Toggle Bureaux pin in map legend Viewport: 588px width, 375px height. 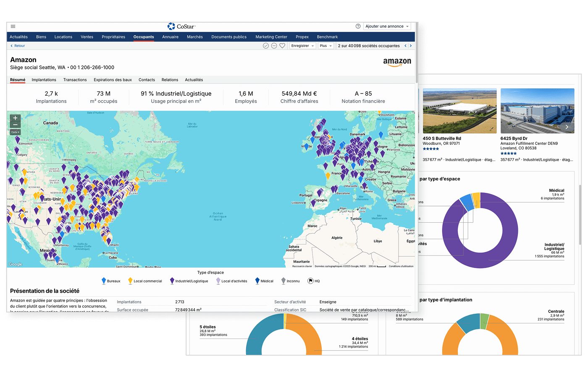pyautogui.click(x=104, y=281)
